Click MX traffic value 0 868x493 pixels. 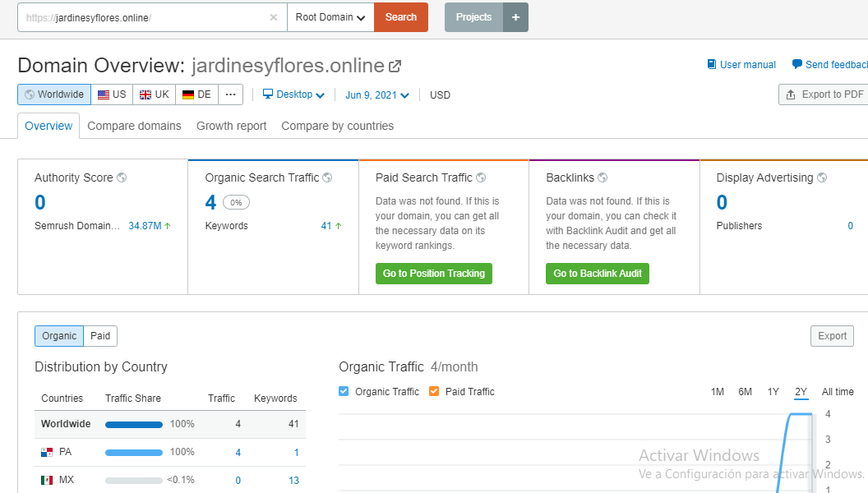pyautogui.click(x=238, y=481)
